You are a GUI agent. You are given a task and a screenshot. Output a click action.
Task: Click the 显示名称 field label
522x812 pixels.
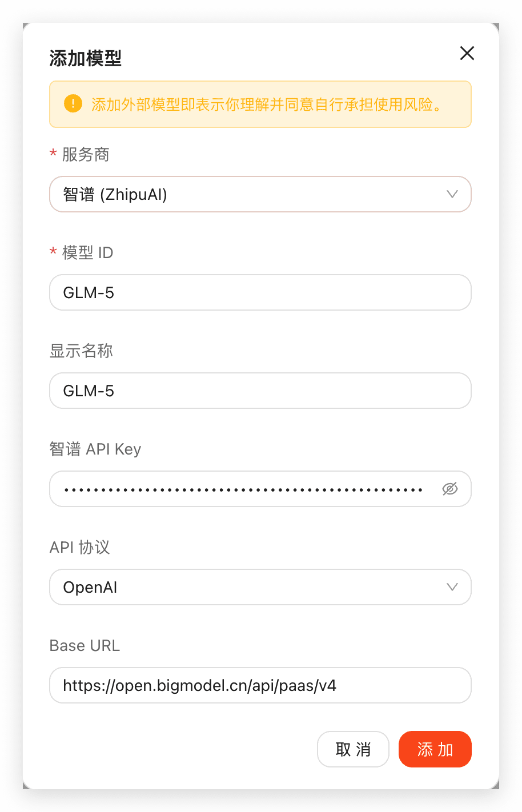coord(81,351)
